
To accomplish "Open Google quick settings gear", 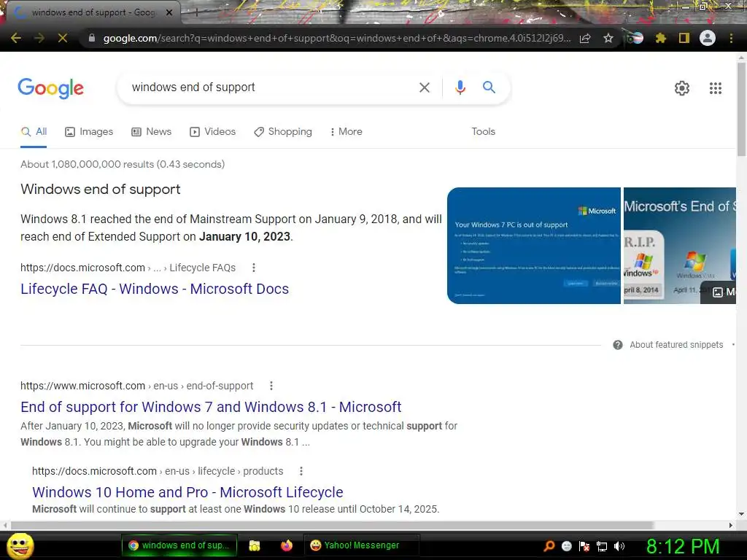I will click(682, 88).
